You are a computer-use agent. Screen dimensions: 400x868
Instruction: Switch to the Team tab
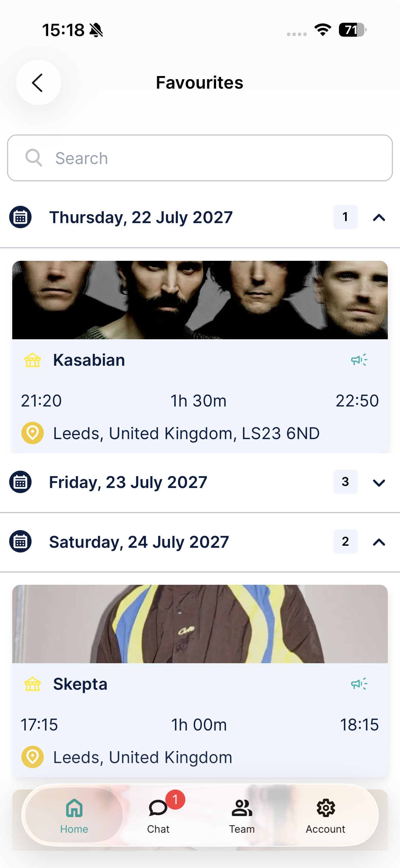point(242,816)
